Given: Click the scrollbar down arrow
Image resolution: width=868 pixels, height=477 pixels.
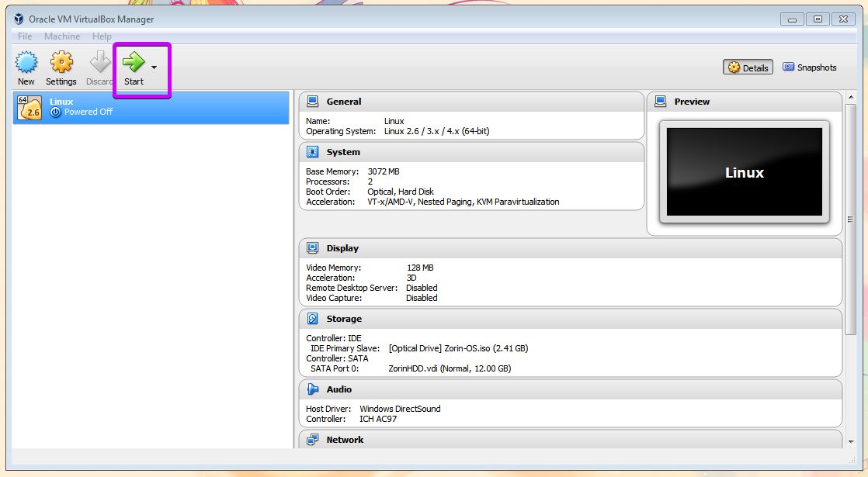Looking at the screenshot, I should tap(851, 441).
